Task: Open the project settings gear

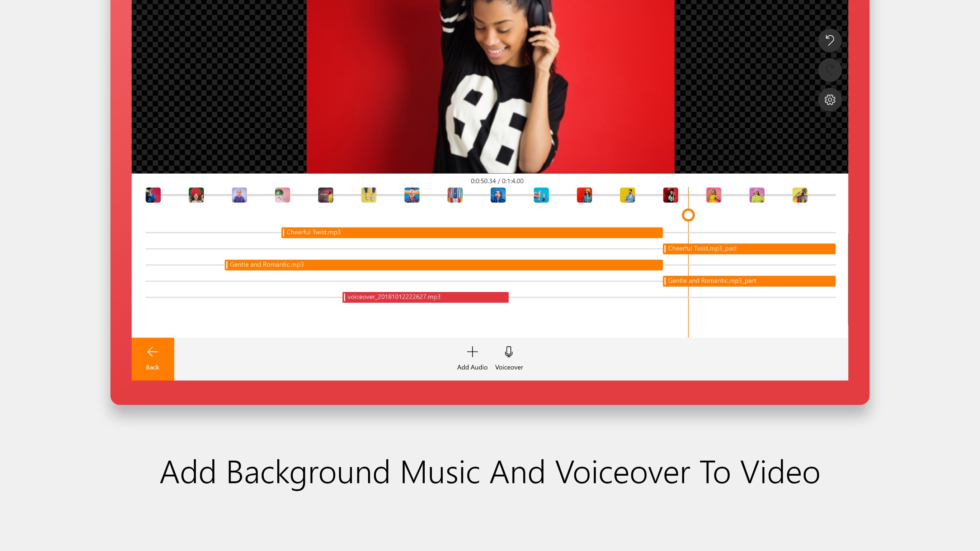Action: click(830, 100)
